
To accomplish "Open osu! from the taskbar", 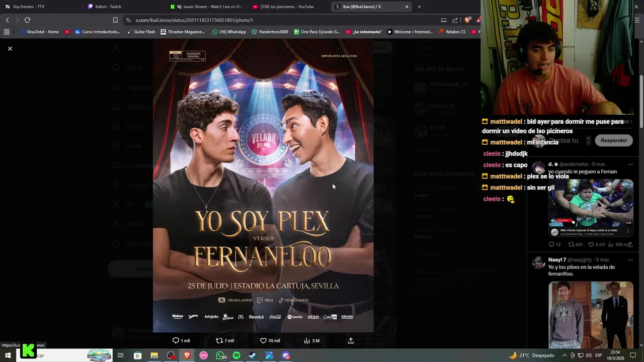I will [203, 355].
